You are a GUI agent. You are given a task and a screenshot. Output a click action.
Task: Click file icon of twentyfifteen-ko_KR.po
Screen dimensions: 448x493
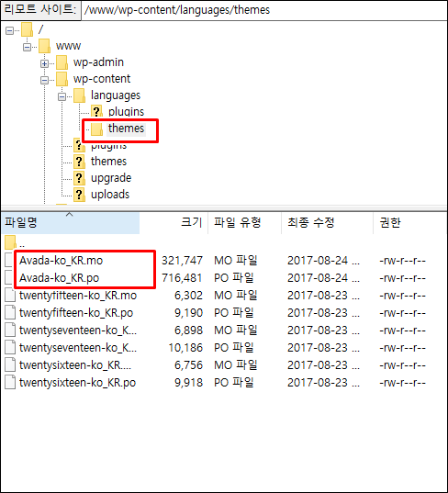click(x=10, y=313)
